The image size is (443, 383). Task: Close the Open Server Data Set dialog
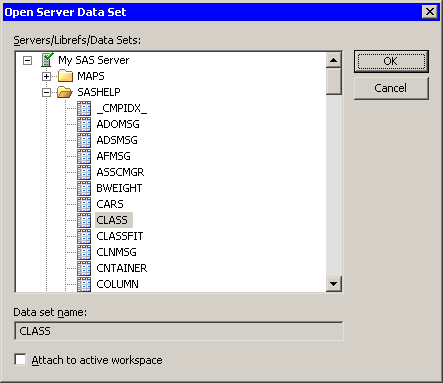click(430, 12)
